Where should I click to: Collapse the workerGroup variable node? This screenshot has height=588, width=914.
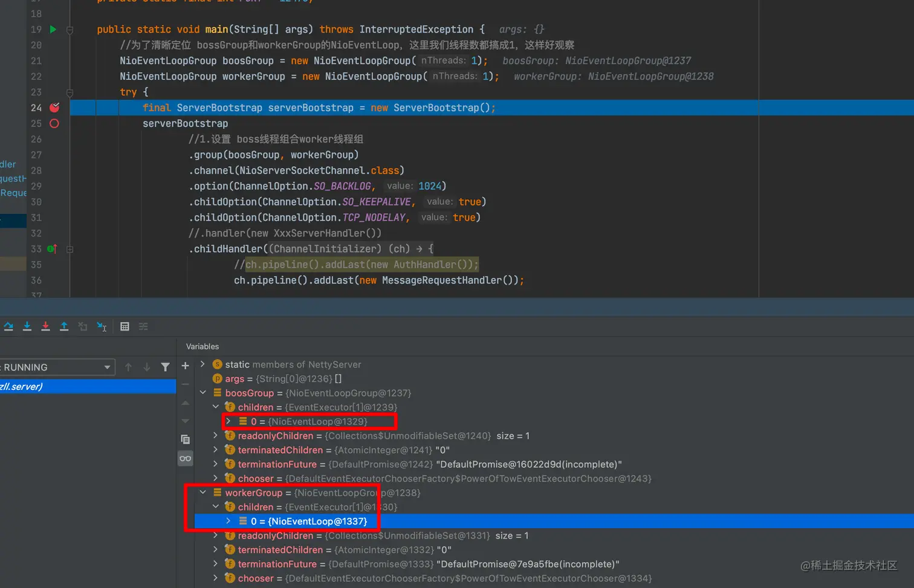coord(203,493)
